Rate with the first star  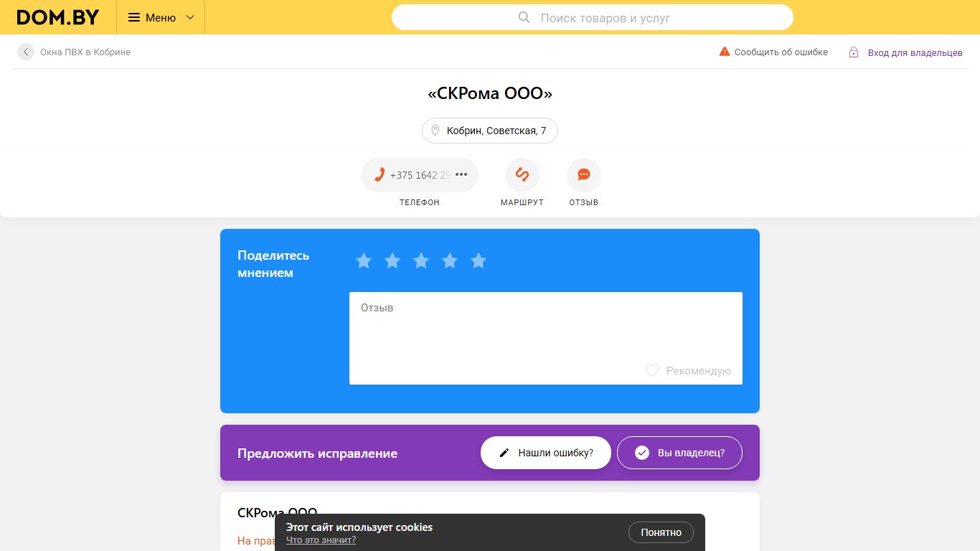pos(364,260)
